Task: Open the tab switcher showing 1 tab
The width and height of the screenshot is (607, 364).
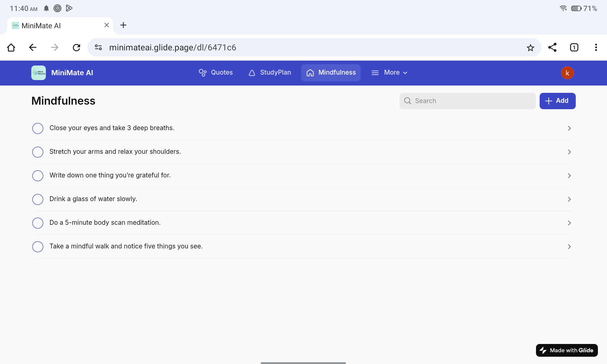Action: click(574, 48)
